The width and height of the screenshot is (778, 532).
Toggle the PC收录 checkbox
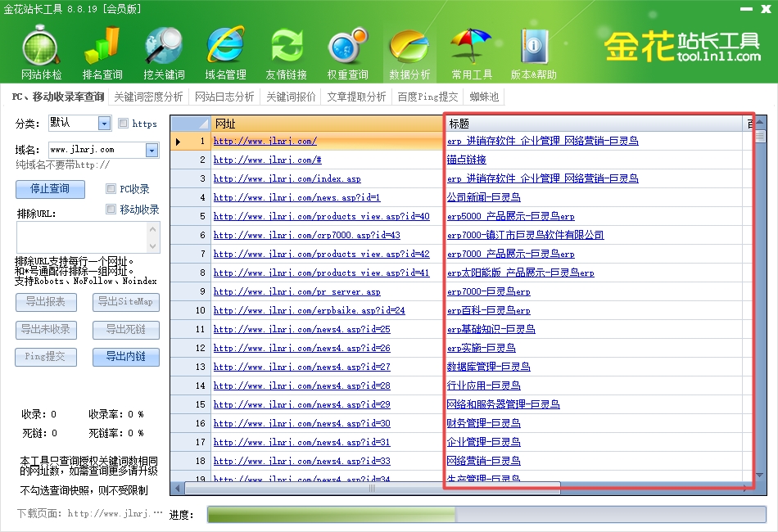tap(111, 189)
